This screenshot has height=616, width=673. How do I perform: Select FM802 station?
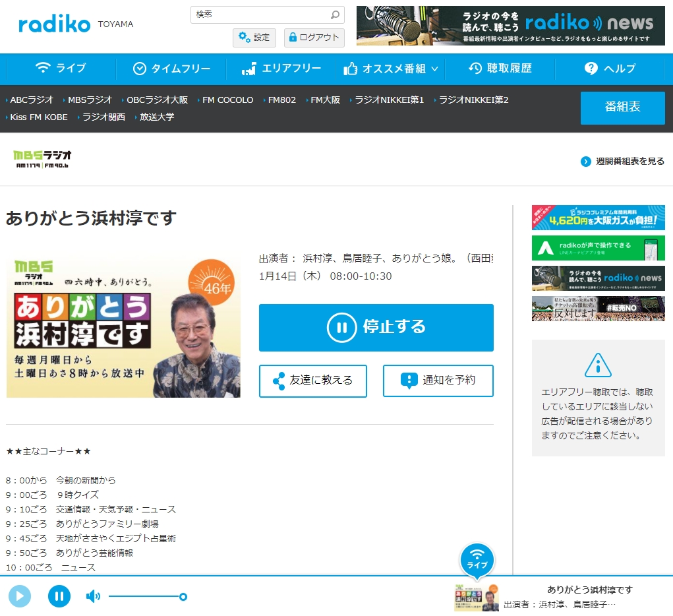point(281,100)
